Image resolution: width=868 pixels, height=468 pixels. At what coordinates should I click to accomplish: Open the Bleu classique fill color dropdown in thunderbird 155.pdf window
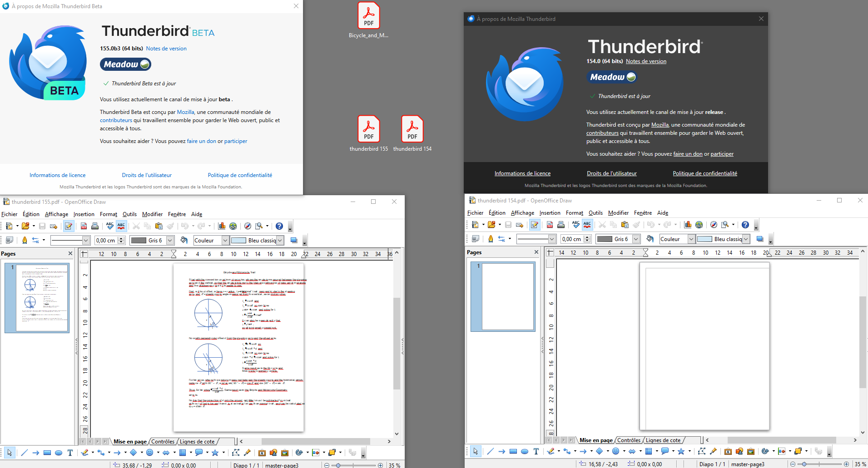(x=280, y=240)
